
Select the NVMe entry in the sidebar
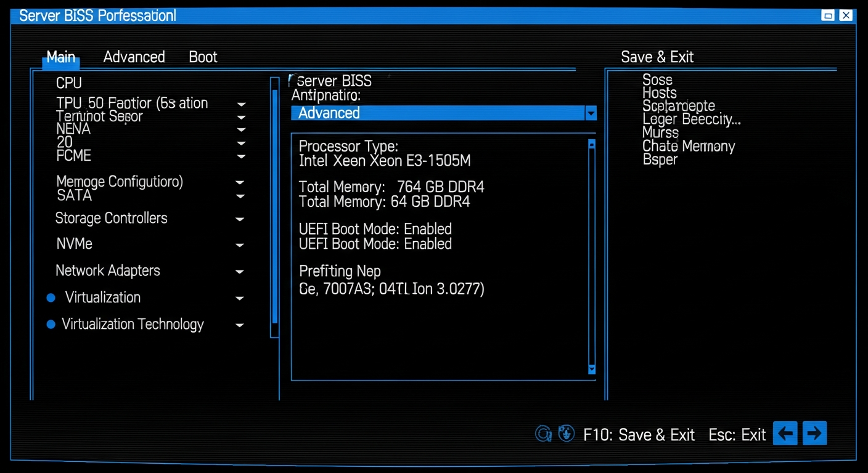coord(74,244)
